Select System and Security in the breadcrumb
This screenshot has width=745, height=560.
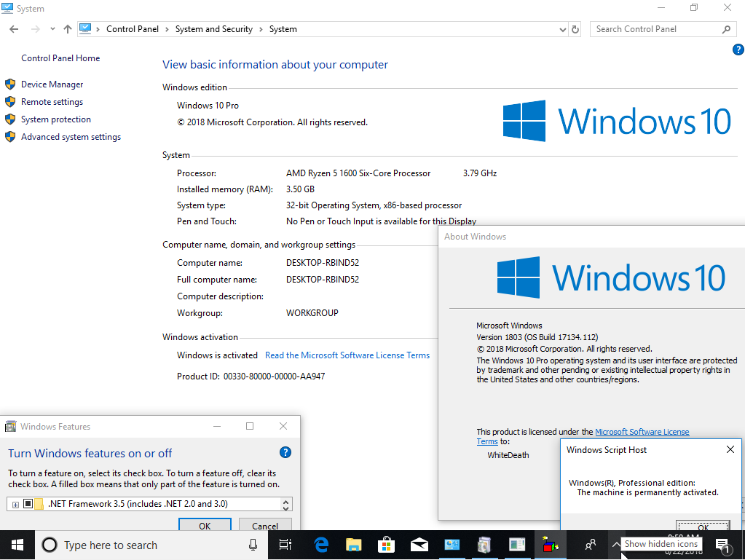pos(214,29)
